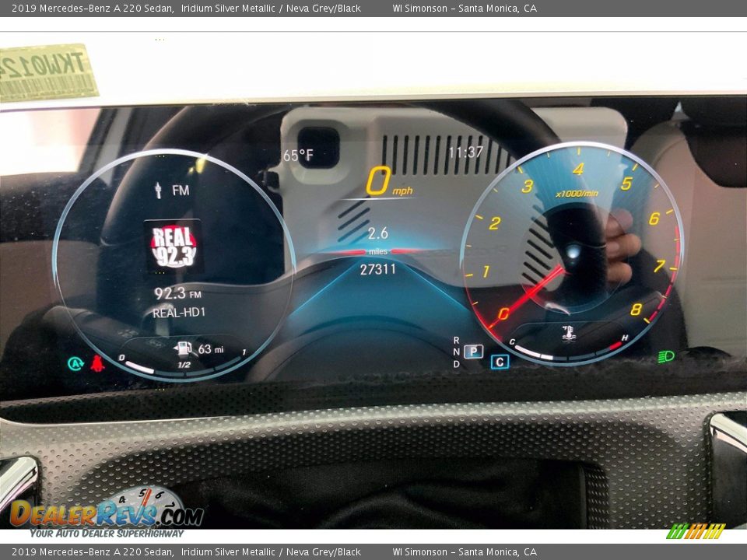Image resolution: width=747 pixels, height=560 pixels.
Task: Tap the 0 mph speed readout
Action: (x=388, y=182)
